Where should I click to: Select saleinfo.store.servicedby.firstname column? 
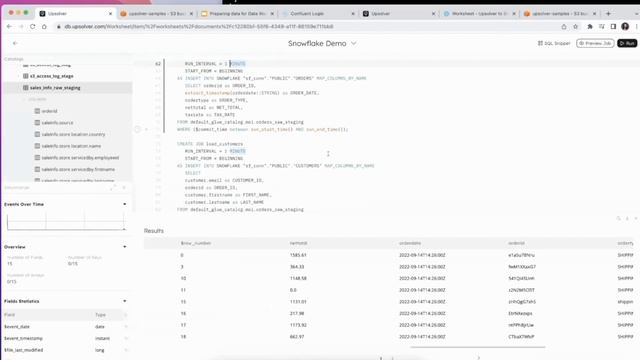[x=78, y=169]
